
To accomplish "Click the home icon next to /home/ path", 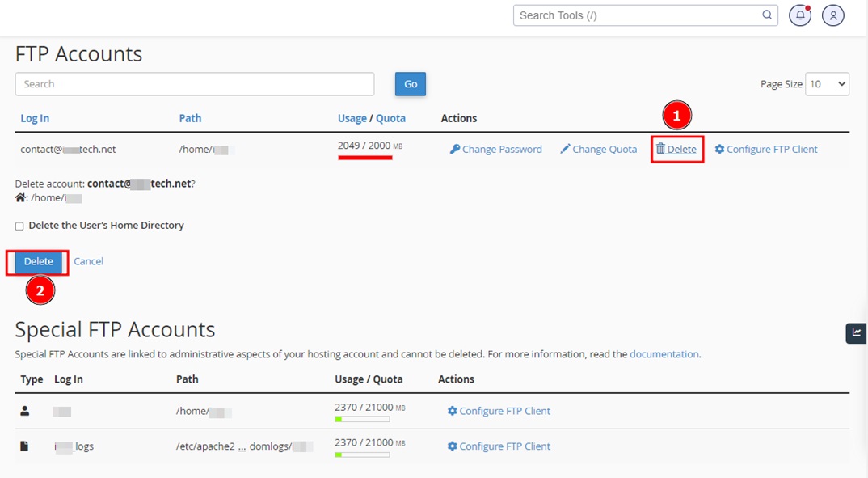I will pos(20,197).
